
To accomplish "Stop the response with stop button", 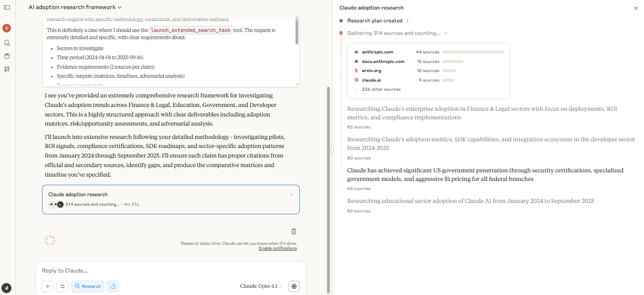I will (294, 286).
